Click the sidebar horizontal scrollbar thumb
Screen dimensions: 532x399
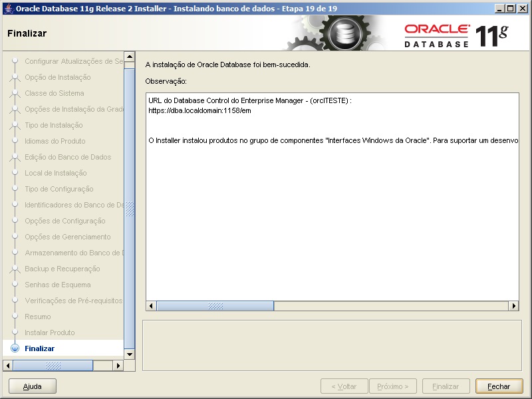click(53, 366)
